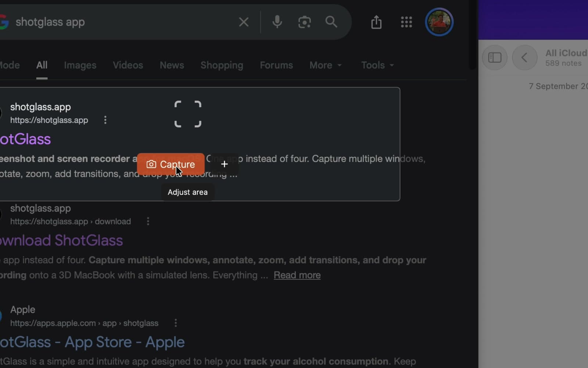This screenshot has height=368, width=588.
Task: Click the plus button beside Capture
Action: click(x=225, y=164)
